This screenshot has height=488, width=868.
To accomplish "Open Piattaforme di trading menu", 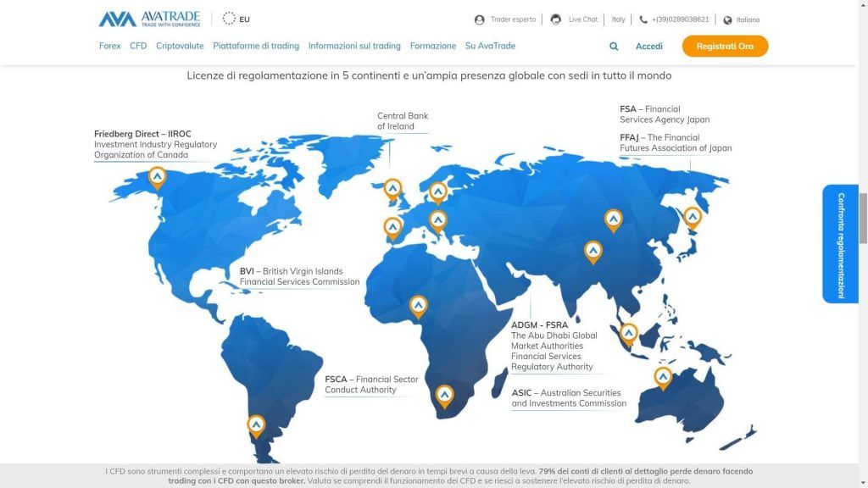I will tap(256, 46).
